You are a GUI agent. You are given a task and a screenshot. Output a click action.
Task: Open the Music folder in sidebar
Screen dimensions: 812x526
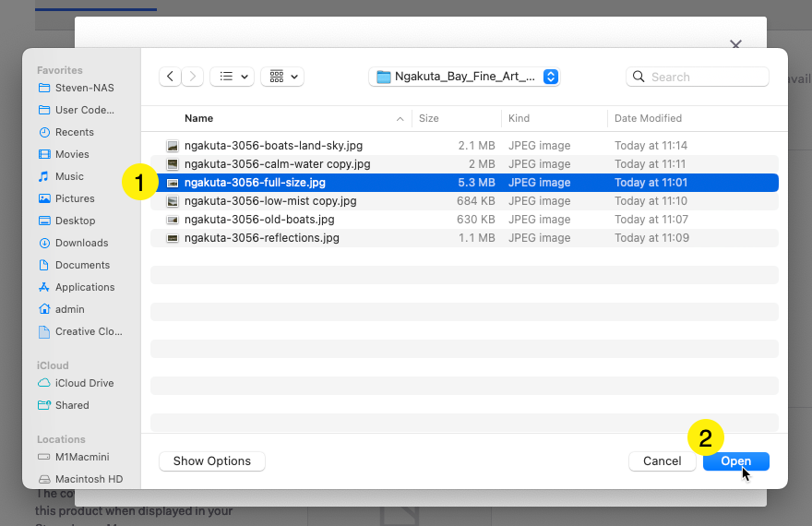tap(69, 176)
